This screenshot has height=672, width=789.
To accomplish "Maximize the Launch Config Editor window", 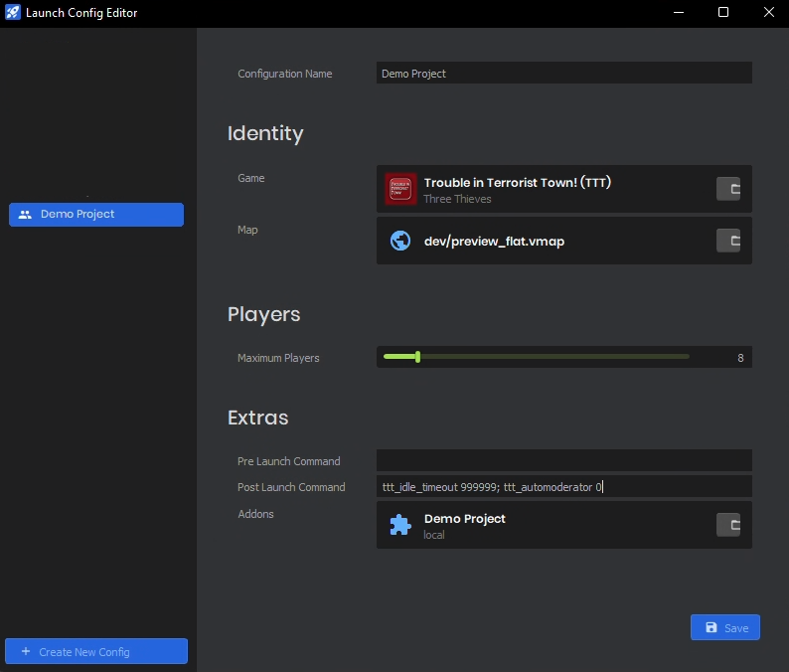I will pos(723,13).
